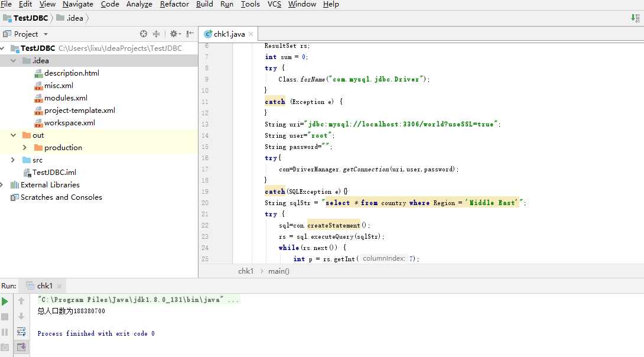
Task: Collapse the TestJDBC project root
Action: click(x=2, y=48)
